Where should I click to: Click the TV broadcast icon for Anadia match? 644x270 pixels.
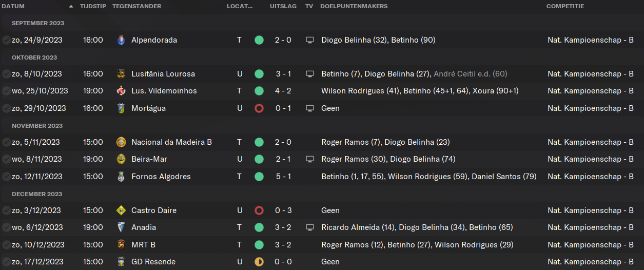click(309, 227)
